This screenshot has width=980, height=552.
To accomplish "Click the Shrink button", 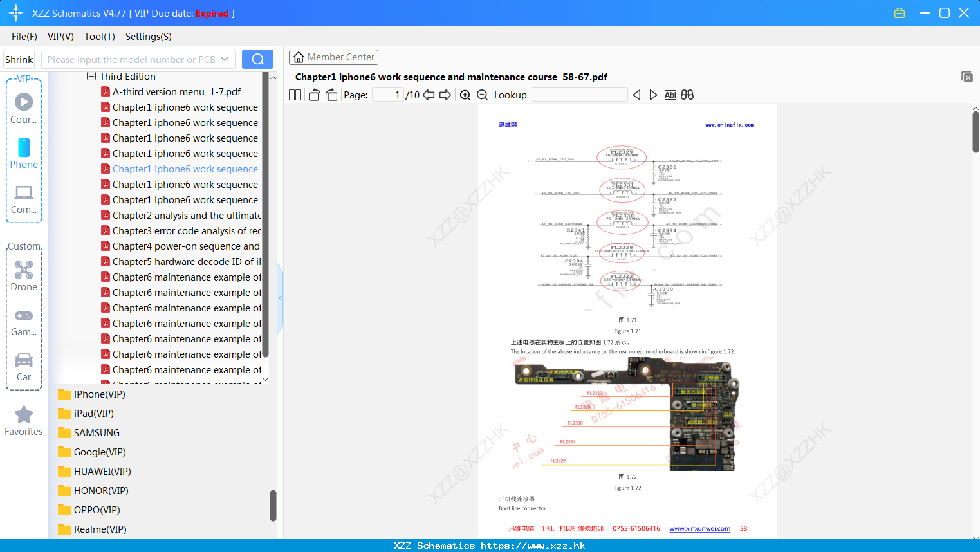I will [19, 59].
